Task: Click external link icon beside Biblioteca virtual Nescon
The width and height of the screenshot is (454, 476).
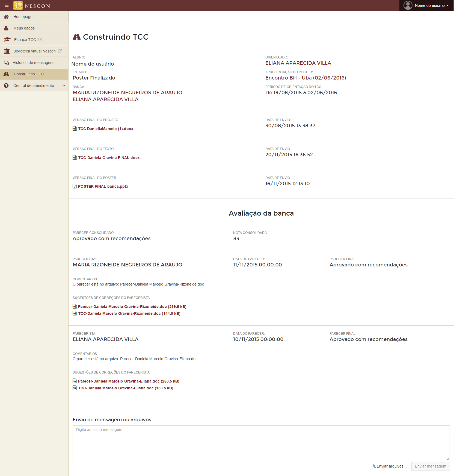Action: pyautogui.click(x=60, y=51)
